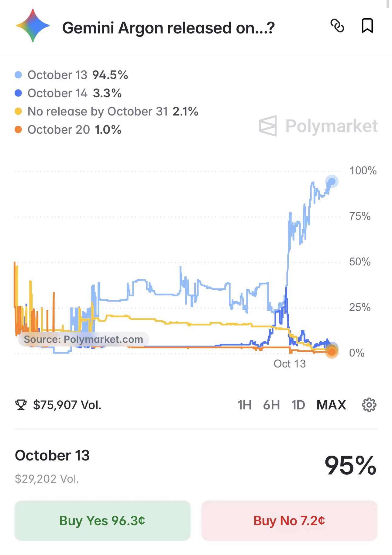Buy No at 7.2¢
Image resolution: width=392 pixels, height=555 pixels.
[x=289, y=520]
